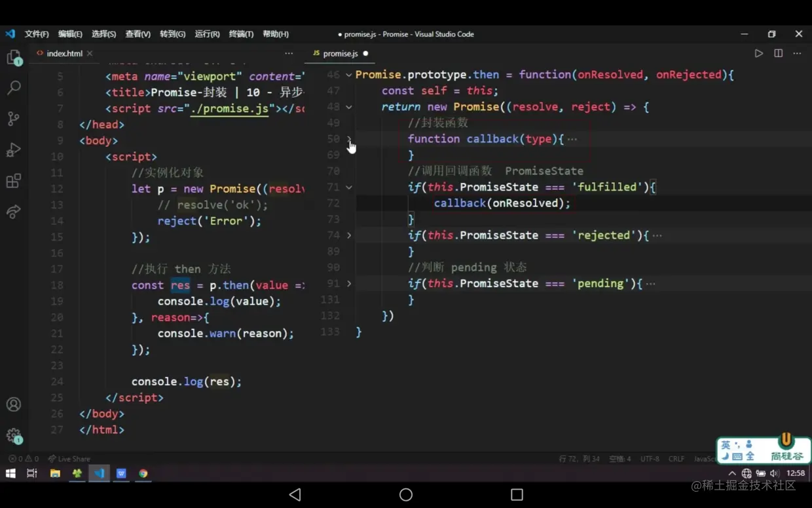Open File Explorer from taskbar
This screenshot has width=812, height=508.
tap(55, 473)
